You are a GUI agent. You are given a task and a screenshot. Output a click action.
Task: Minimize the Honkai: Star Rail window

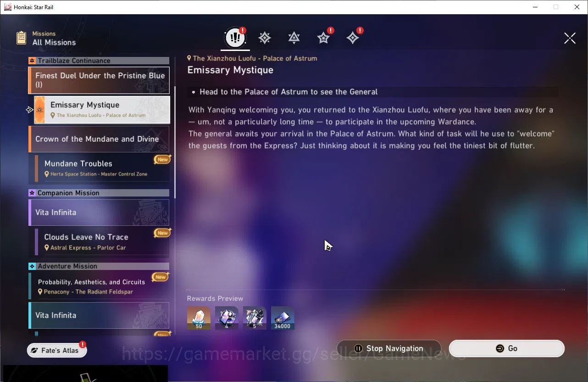coord(535,7)
